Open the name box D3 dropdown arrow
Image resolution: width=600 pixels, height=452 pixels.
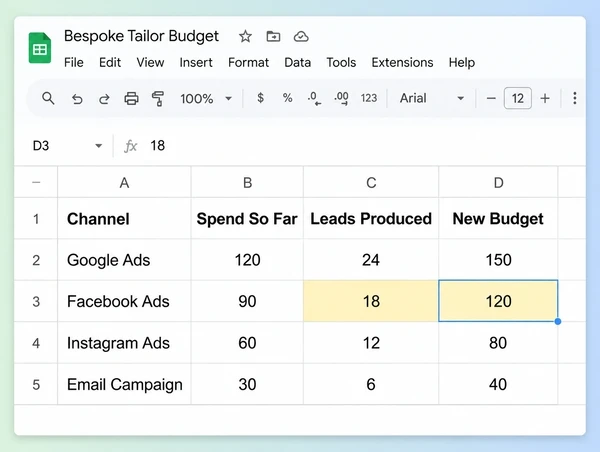98,146
